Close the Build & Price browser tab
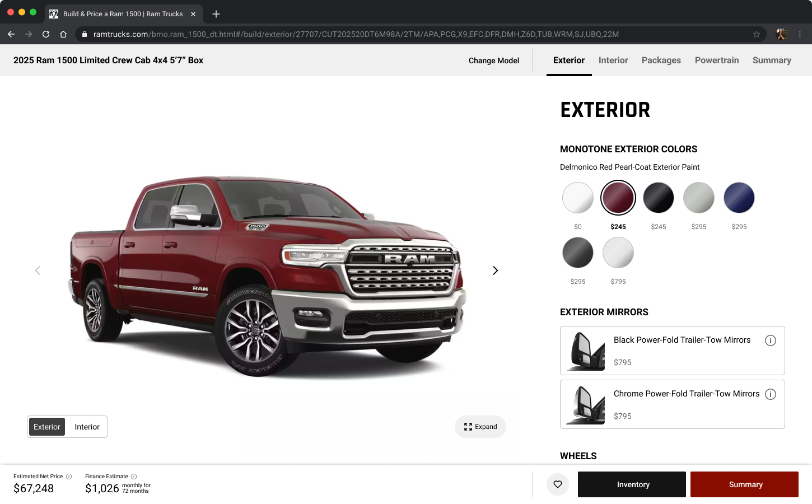Screen dimensions: 812x504 193,14
